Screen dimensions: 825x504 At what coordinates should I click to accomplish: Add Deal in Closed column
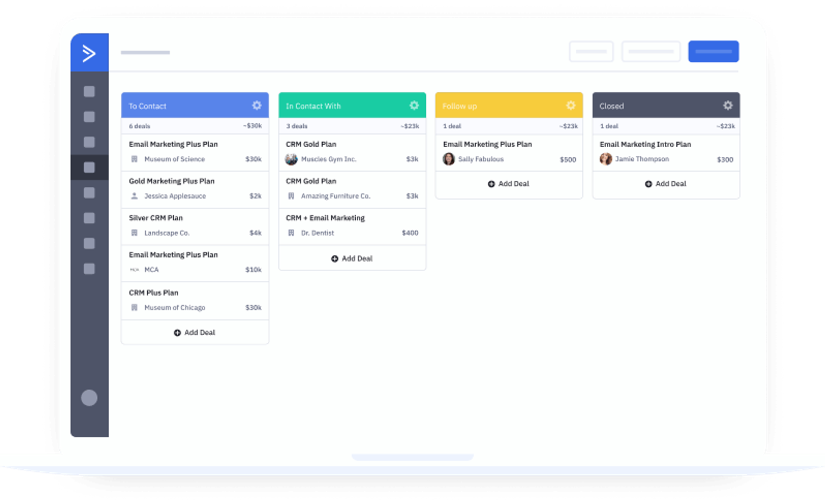[x=666, y=184]
